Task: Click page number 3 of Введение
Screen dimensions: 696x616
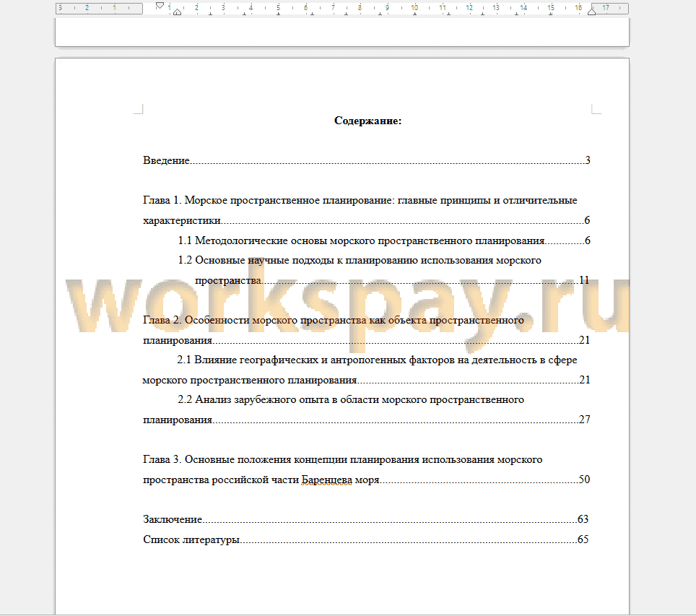Action: (x=588, y=160)
